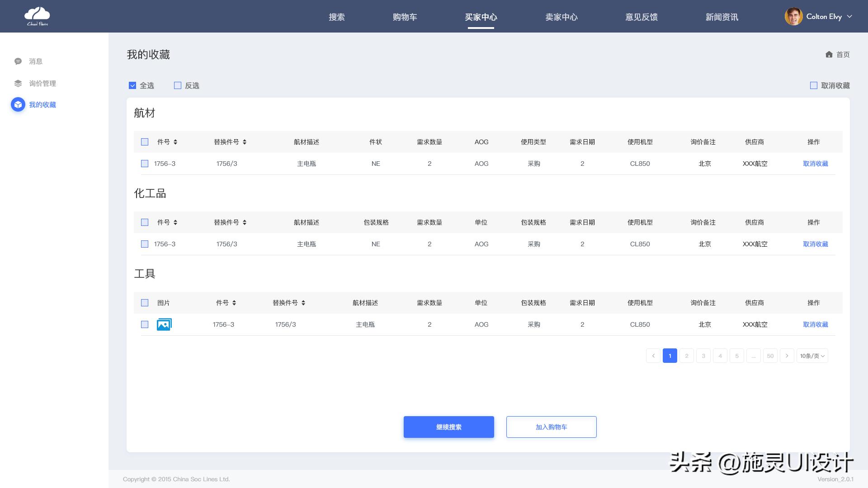
Task: Open the 消息 messages sidebar icon
Action: (18, 61)
